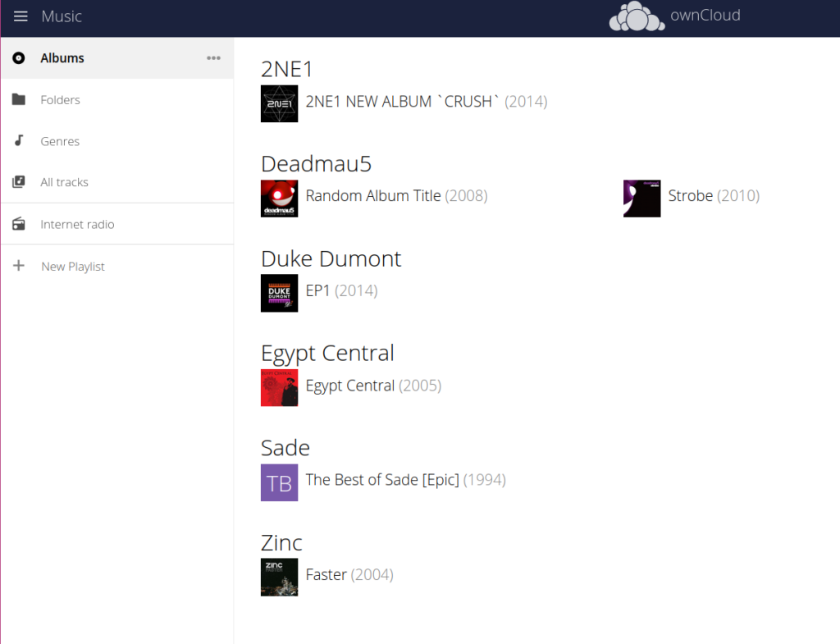Create a New Playlist
Image resolution: width=840 pixels, height=644 pixels.
(x=117, y=266)
